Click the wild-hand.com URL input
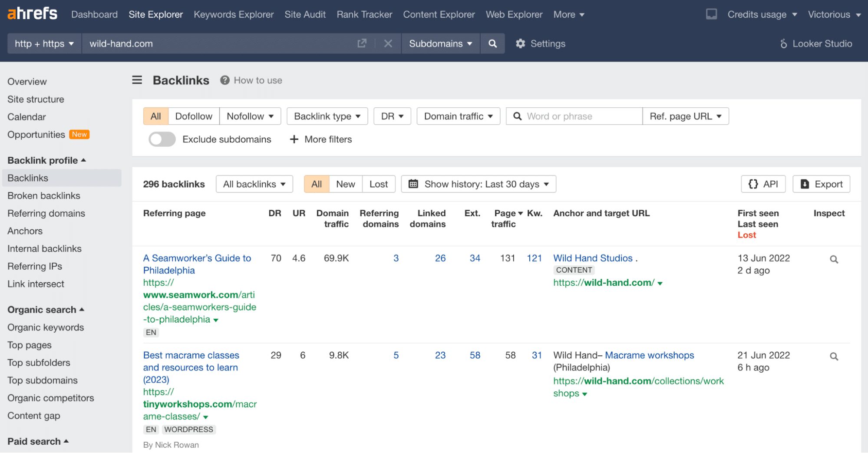The image size is (868, 453). [x=219, y=43]
